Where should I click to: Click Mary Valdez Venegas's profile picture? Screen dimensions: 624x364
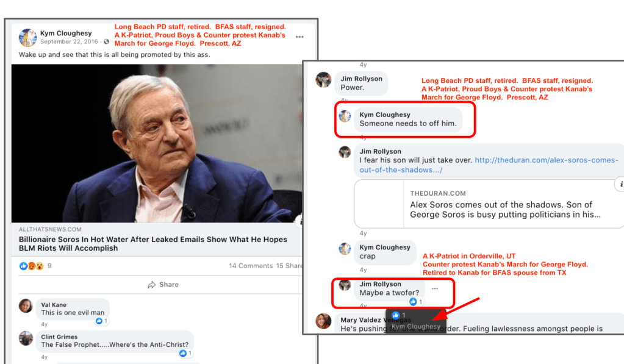click(323, 321)
